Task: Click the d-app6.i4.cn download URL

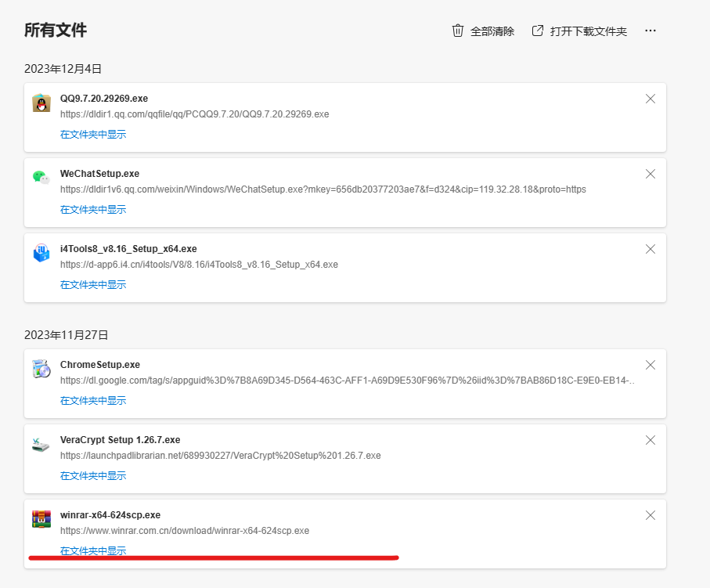Action: 200,265
